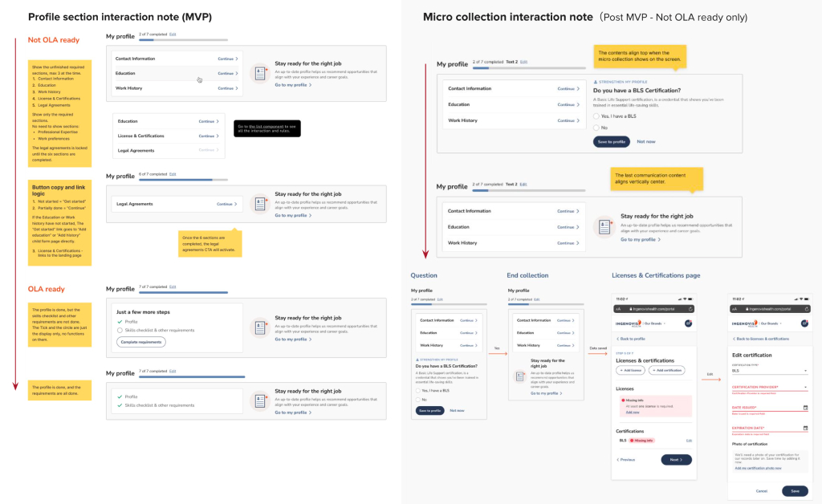This screenshot has width=822, height=504.
Task: Select the No radio in desktop BLS certification card
Action: (596, 128)
